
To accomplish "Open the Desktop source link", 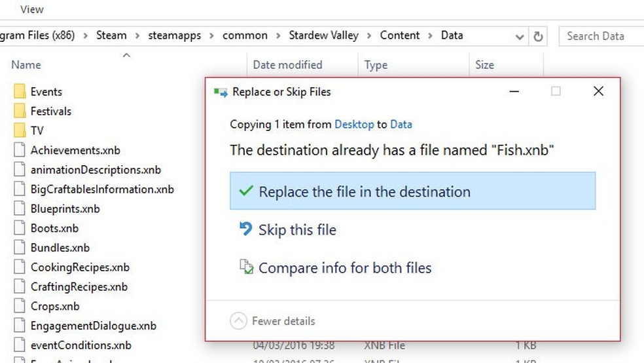I will pyautogui.click(x=354, y=124).
